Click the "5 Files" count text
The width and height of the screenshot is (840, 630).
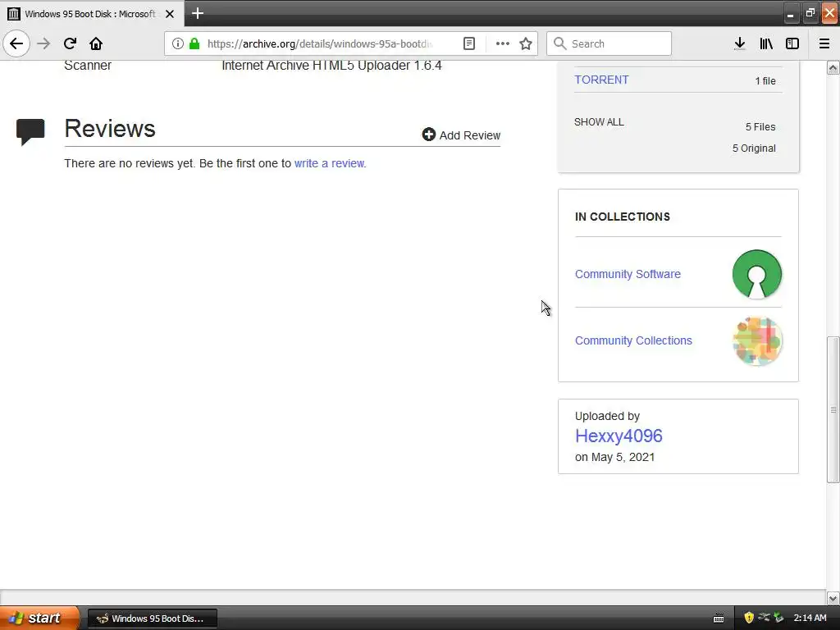[760, 127]
